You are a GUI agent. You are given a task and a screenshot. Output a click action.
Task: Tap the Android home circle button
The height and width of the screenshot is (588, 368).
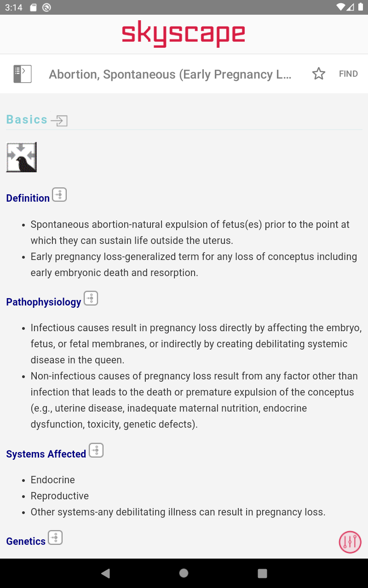tap(184, 573)
